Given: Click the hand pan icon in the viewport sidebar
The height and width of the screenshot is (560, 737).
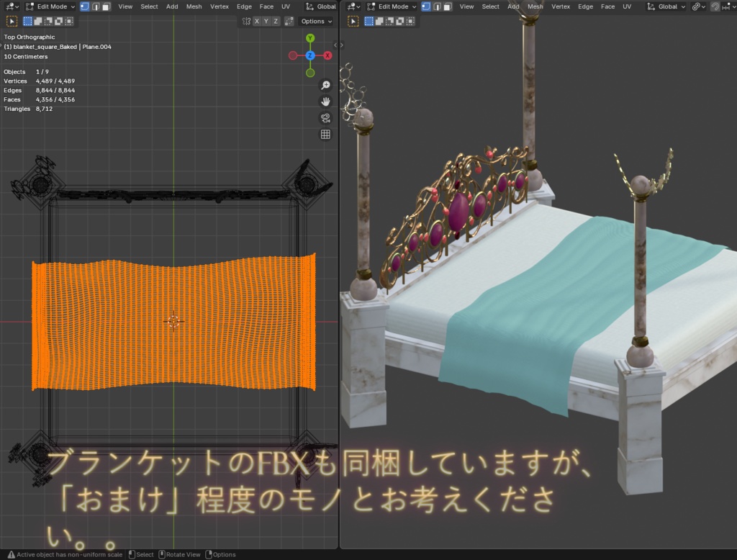Looking at the screenshot, I should point(325,101).
